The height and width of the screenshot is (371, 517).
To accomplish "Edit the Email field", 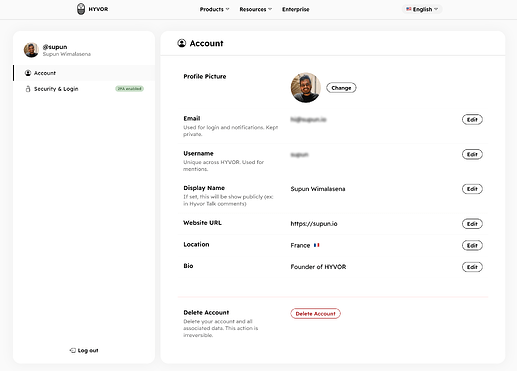I will pos(472,119).
